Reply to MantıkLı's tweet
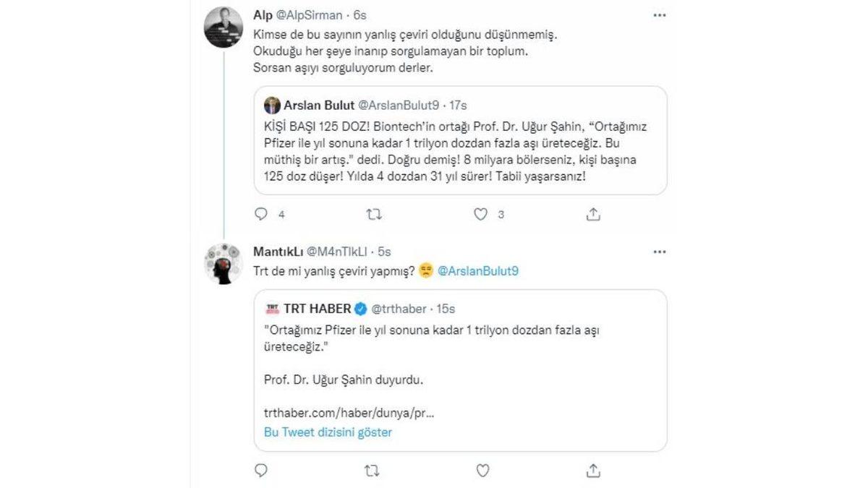 coord(260,471)
